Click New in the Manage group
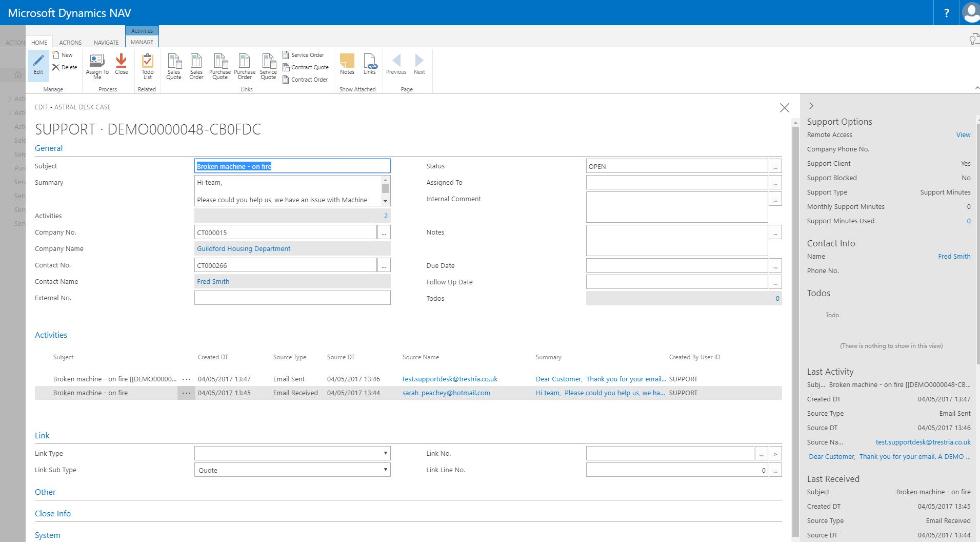Viewport: 980px width, 542px height. (63, 55)
